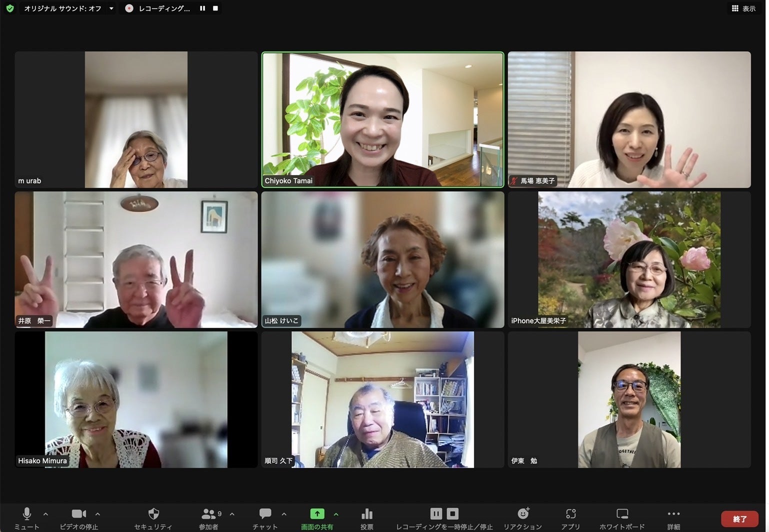This screenshot has height=532, width=769.
Task: Expand video options arrow beside camera
Action: [x=97, y=514]
